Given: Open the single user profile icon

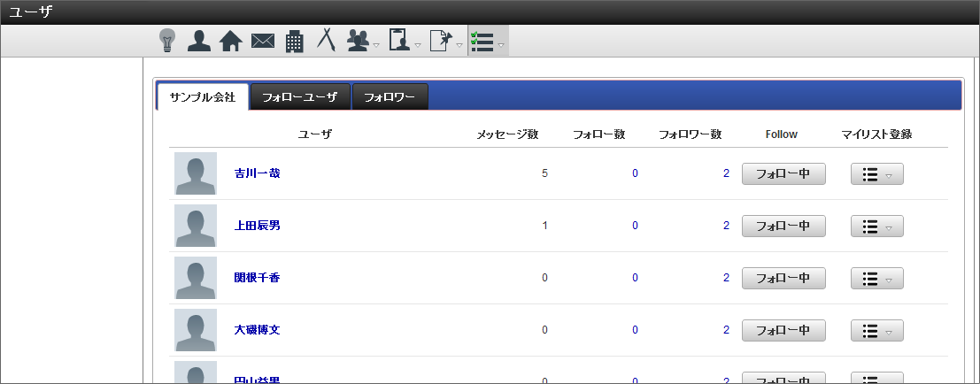Looking at the screenshot, I should 199,41.
